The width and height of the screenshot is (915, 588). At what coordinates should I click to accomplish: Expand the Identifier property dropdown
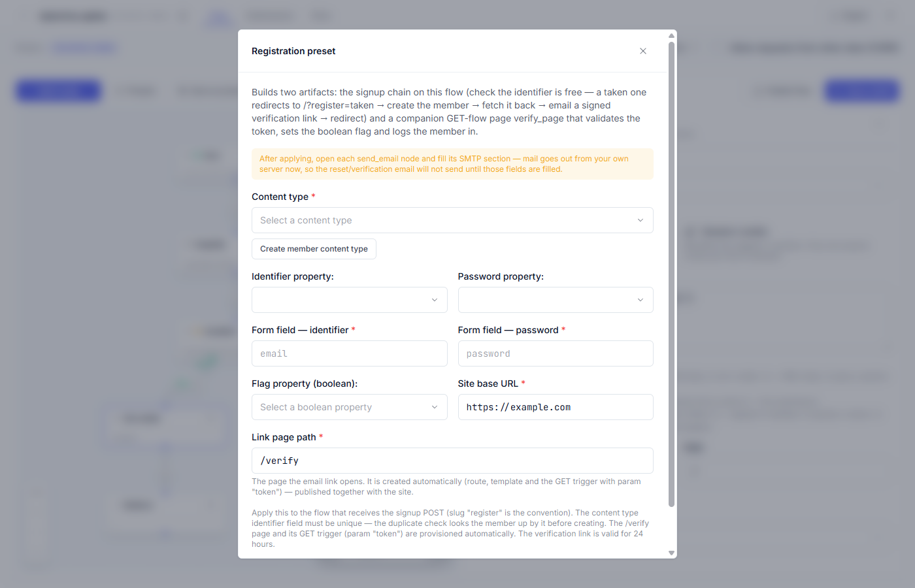click(350, 300)
